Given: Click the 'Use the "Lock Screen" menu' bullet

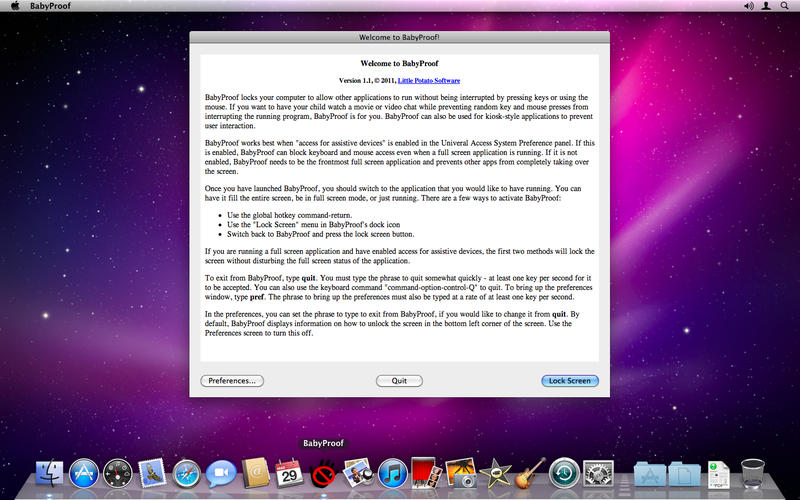Looking at the screenshot, I should click(313, 224).
